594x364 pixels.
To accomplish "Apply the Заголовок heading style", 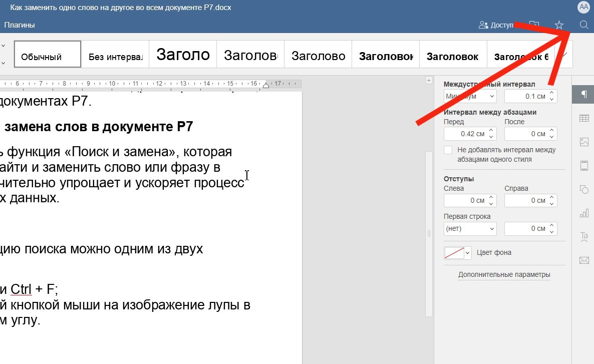I will click(x=453, y=54).
